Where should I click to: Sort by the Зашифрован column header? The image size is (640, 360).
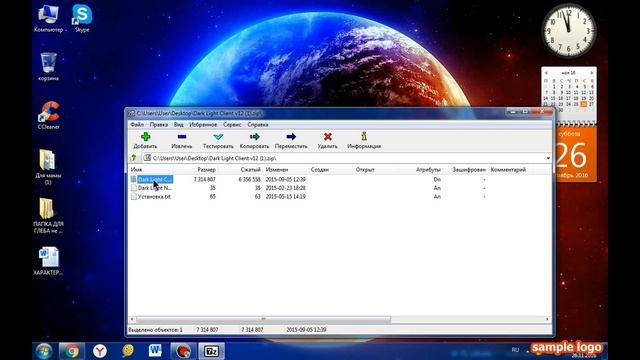(x=469, y=169)
